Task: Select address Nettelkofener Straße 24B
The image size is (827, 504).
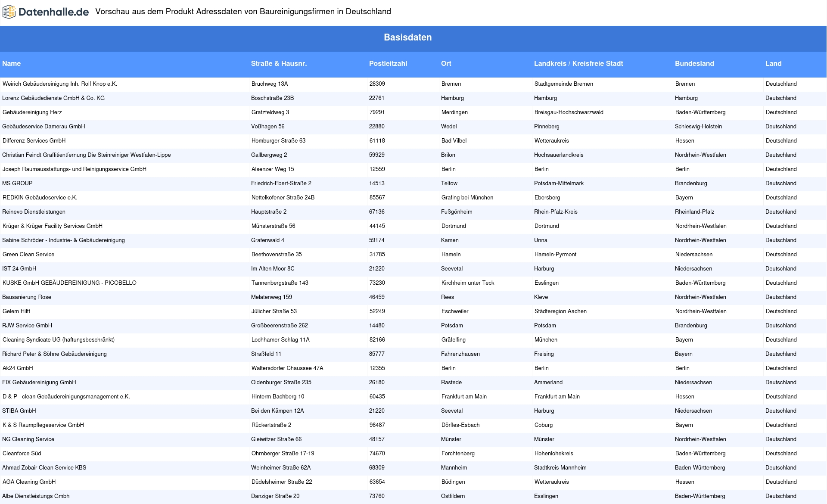Action: pyautogui.click(x=283, y=198)
